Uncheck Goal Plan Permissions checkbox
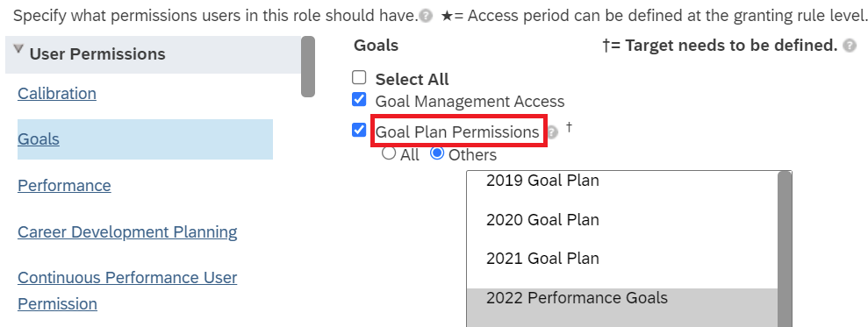868x327 pixels. (x=359, y=130)
